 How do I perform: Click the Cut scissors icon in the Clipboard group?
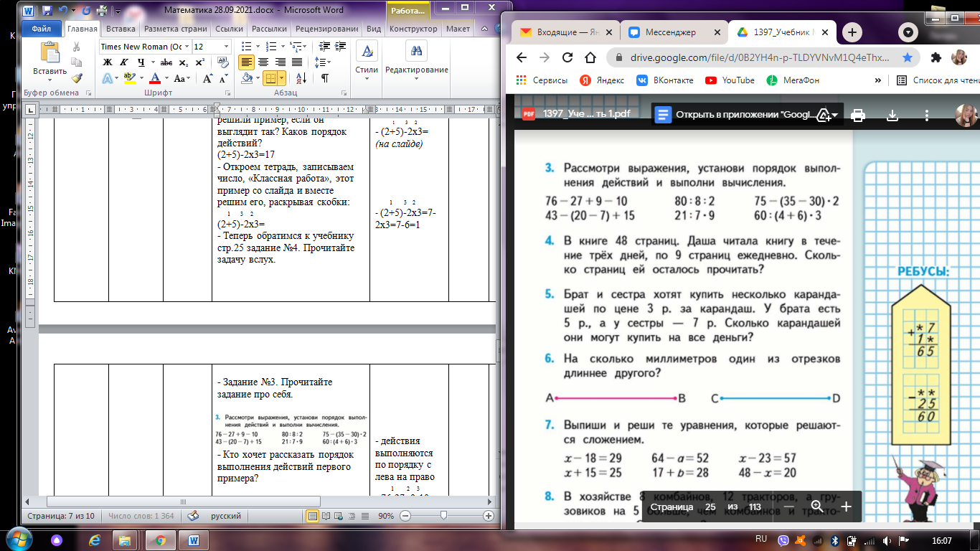(77, 47)
